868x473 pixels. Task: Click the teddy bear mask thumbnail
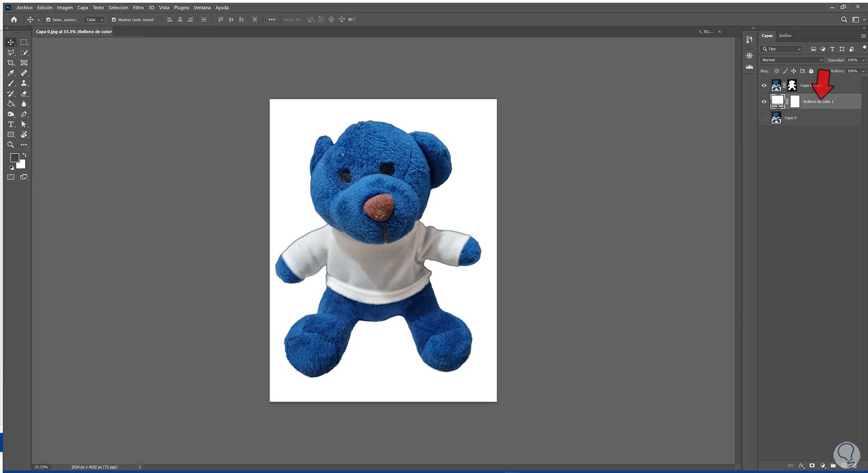[792, 85]
